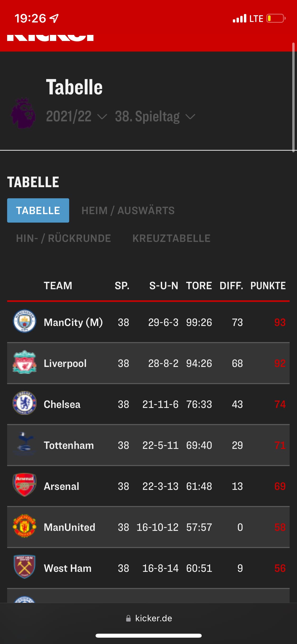Open the Liverpool team link
This screenshot has width=297, height=644.
click(65, 363)
